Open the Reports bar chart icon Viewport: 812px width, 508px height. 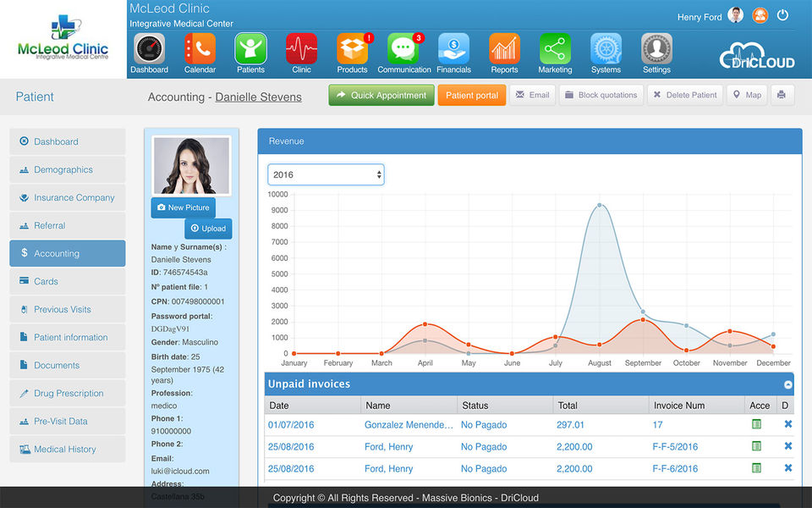click(504, 49)
